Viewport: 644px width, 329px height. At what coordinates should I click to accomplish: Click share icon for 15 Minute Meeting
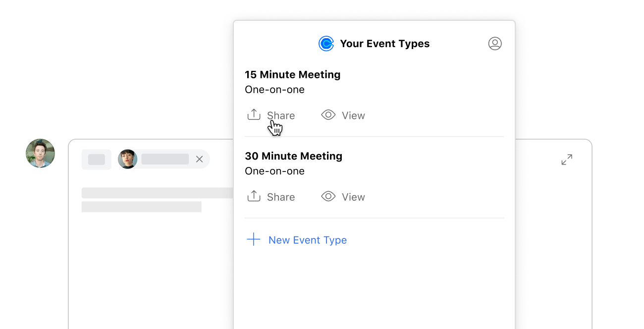click(x=254, y=115)
